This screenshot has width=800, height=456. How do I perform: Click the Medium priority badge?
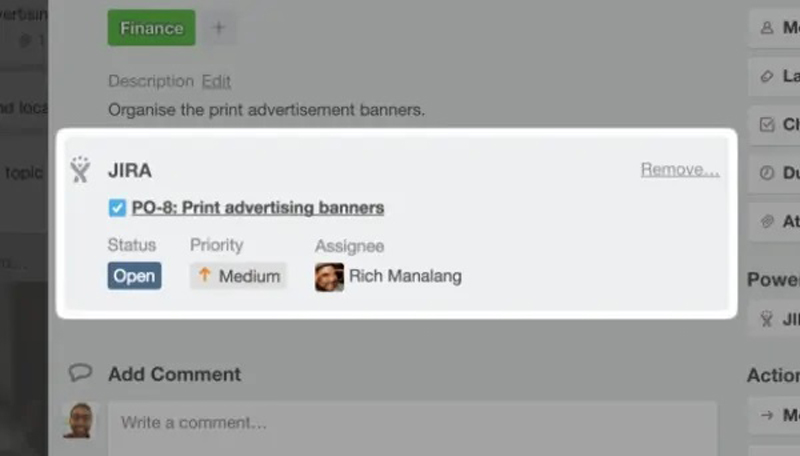click(238, 276)
